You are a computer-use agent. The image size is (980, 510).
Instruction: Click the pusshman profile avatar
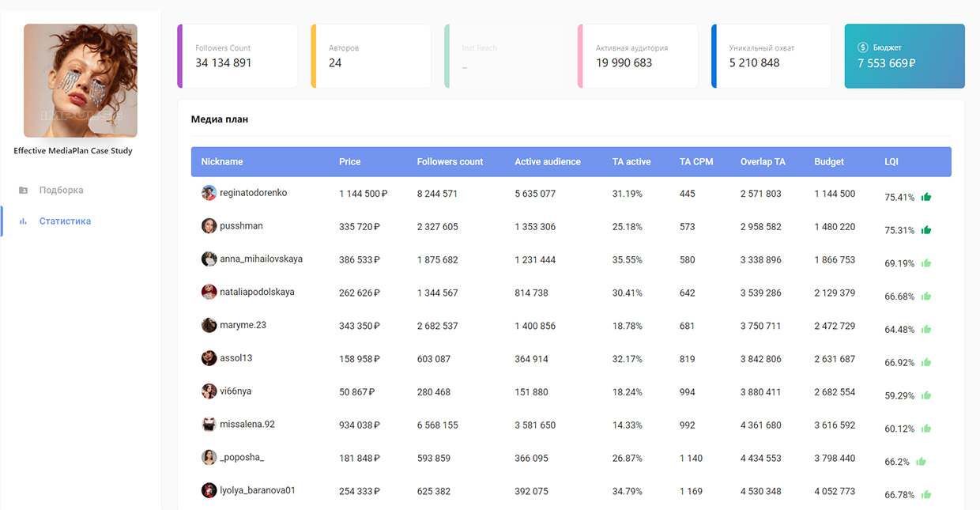pos(209,226)
